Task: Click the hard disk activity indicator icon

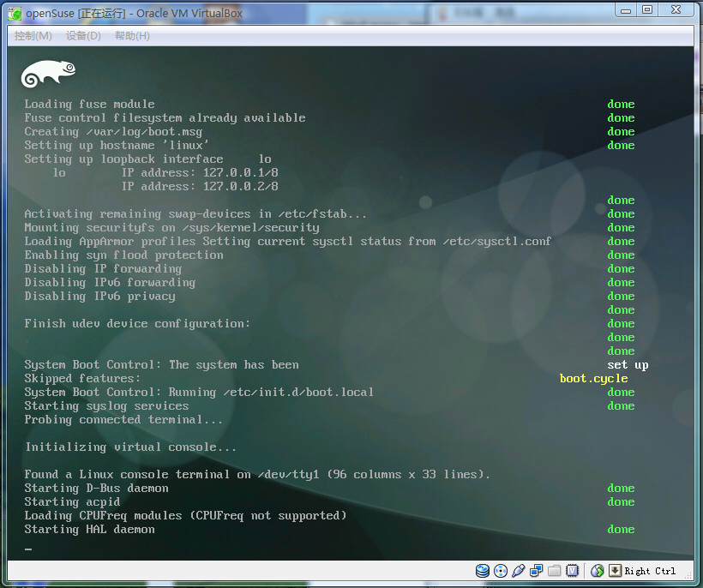Action: 483,571
